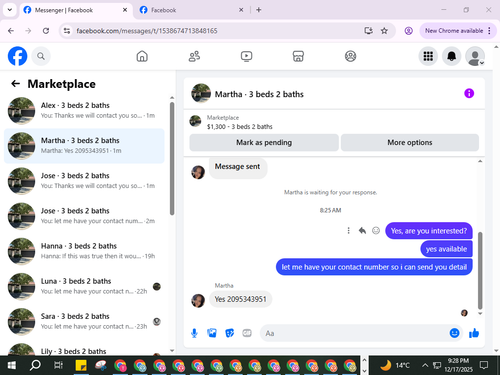React to 'Yes, are you interested?' with emoji
The width and height of the screenshot is (500, 375).
(x=376, y=231)
